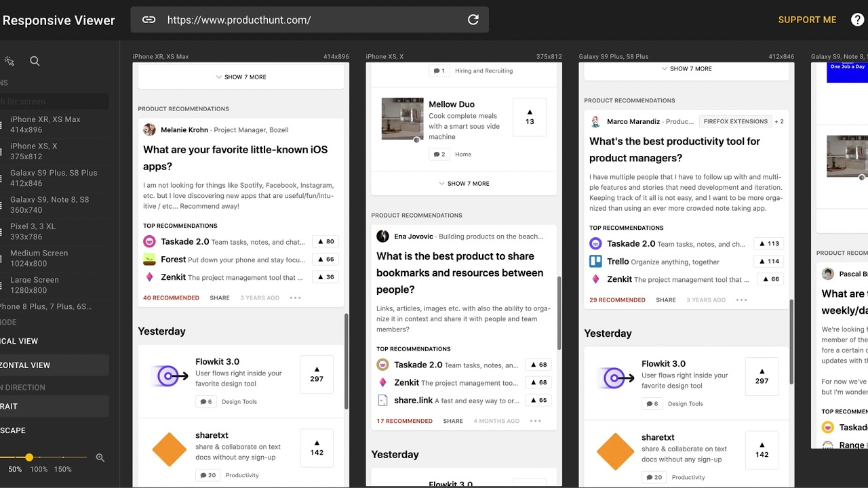Click Mellow Duo product thumbnail

[x=402, y=119]
